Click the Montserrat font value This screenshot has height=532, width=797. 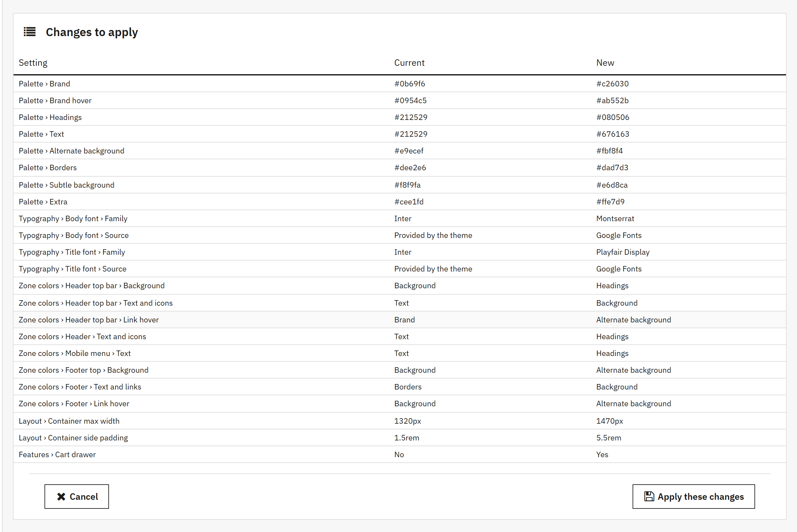coord(615,219)
